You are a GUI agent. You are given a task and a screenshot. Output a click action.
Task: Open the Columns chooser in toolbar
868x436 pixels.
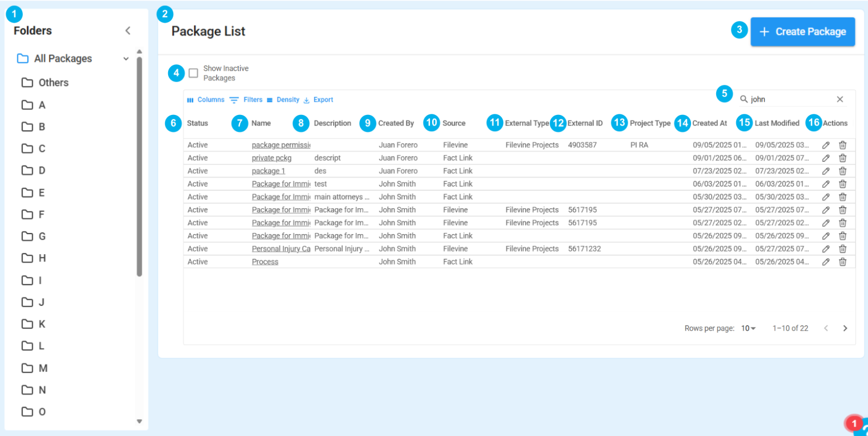point(206,100)
